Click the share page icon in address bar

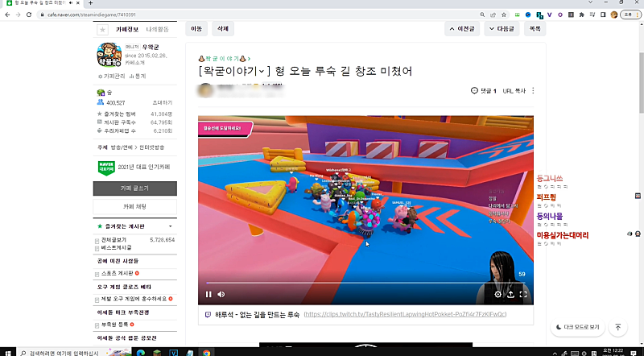[x=493, y=14]
